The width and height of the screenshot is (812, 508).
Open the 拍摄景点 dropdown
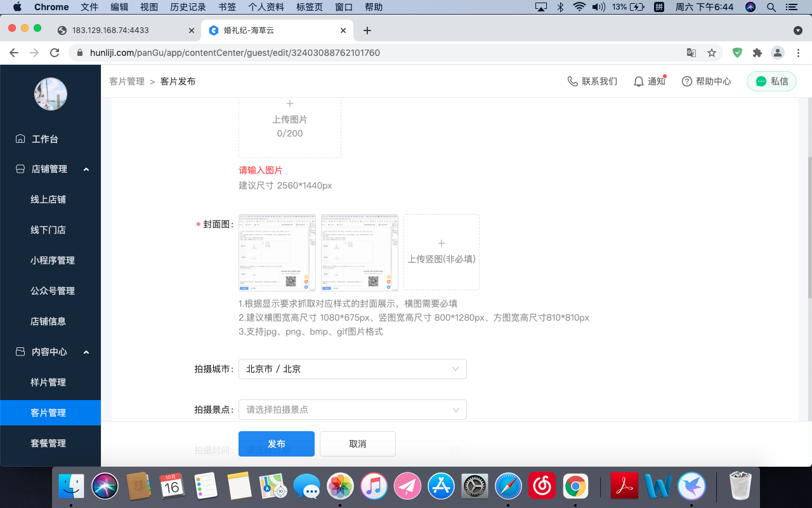click(x=353, y=410)
